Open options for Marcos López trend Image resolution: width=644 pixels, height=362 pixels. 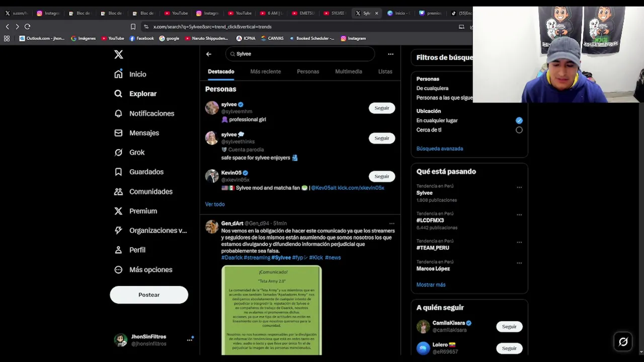(x=519, y=263)
